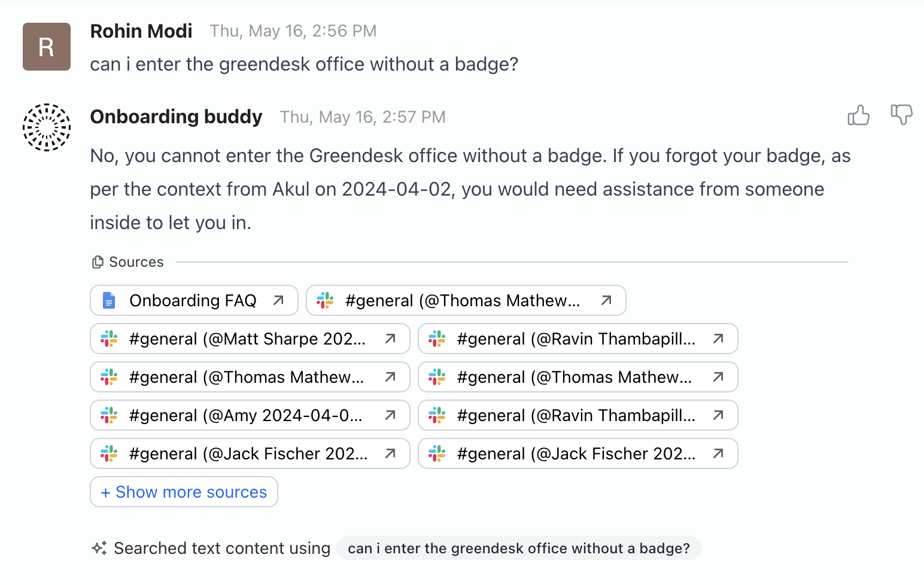924x585 pixels.
Task: Click the Onboarding buddy avatar
Action: tap(47, 127)
